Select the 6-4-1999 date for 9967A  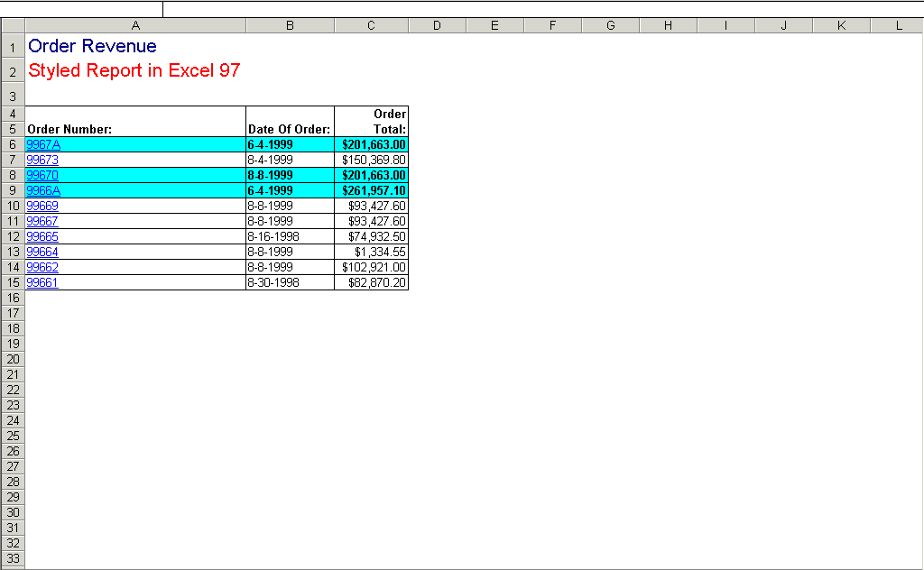pyautogui.click(x=290, y=145)
